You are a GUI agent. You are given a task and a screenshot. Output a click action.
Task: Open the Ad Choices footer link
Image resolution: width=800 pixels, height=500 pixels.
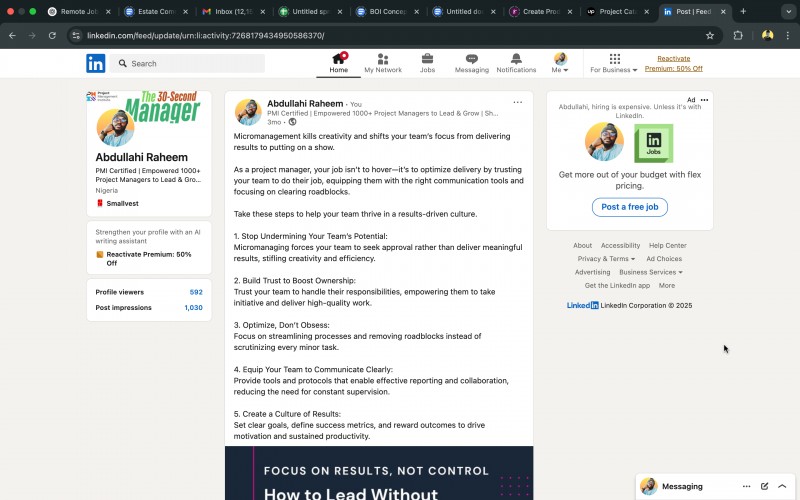(x=664, y=259)
